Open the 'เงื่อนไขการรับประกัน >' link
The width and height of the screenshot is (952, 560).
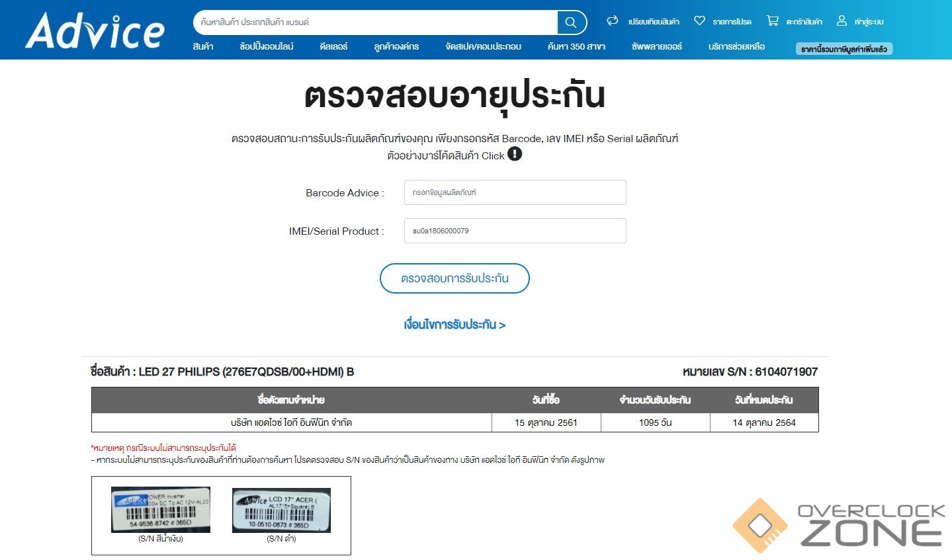454,325
